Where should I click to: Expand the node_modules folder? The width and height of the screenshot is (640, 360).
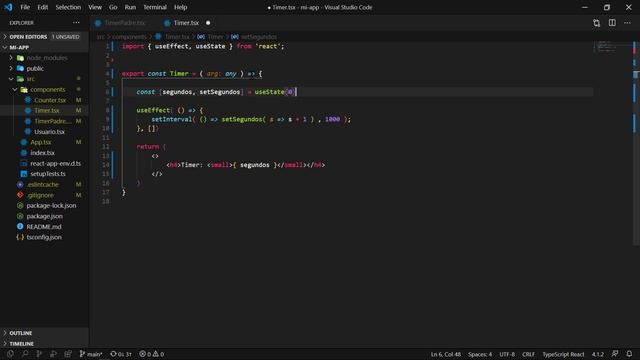click(44, 58)
